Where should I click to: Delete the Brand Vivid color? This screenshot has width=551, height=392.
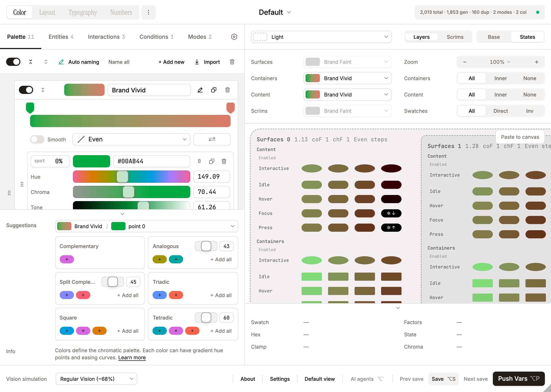[x=228, y=90]
